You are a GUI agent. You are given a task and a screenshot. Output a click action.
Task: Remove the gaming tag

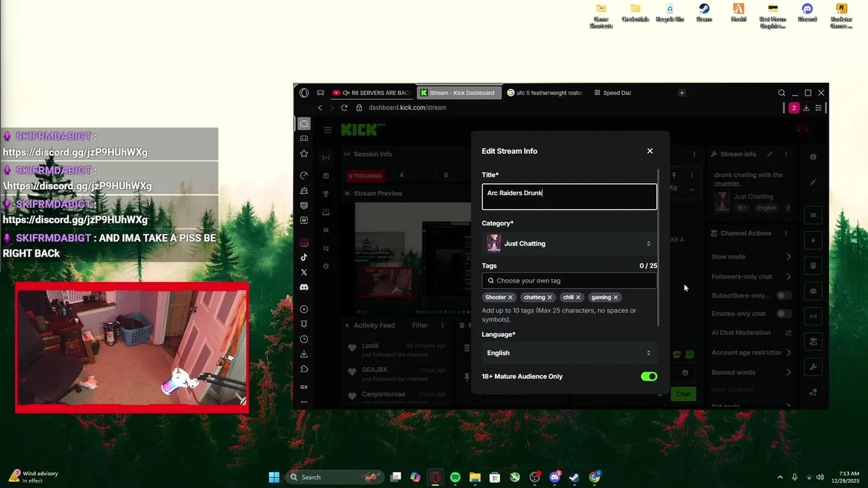616,298
